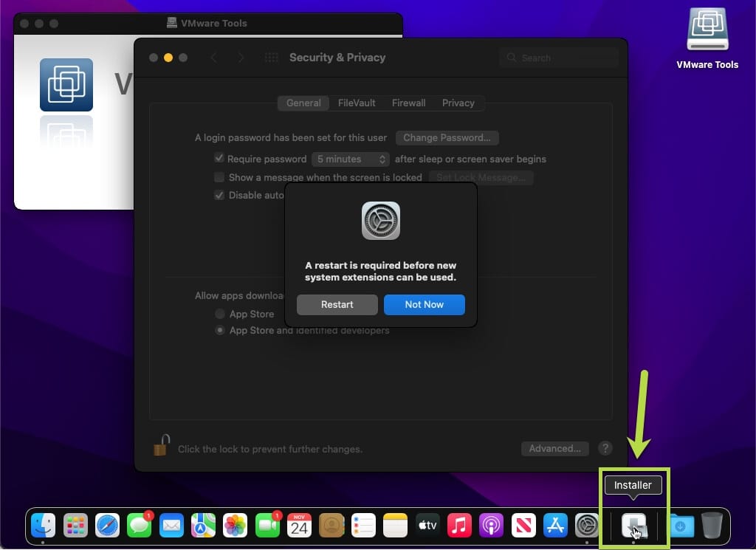Click the help question mark button
The width and height of the screenshot is (756, 550).
(x=605, y=448)
